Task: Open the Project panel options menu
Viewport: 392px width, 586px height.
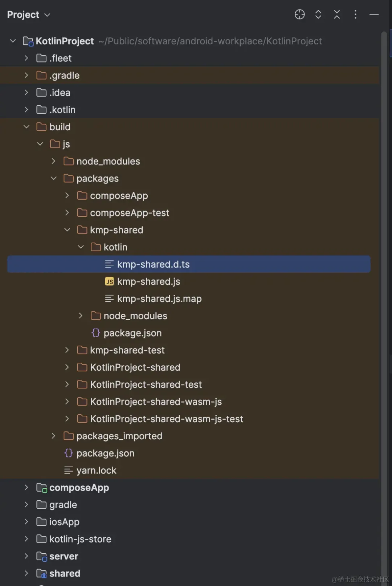Action: [x=355, y=15]
